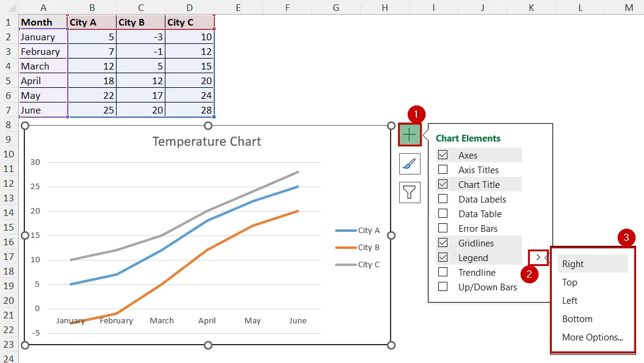Disable the Gridlines checkbox
Viewport: 644px width, 363px height.
tap(443, 243)
